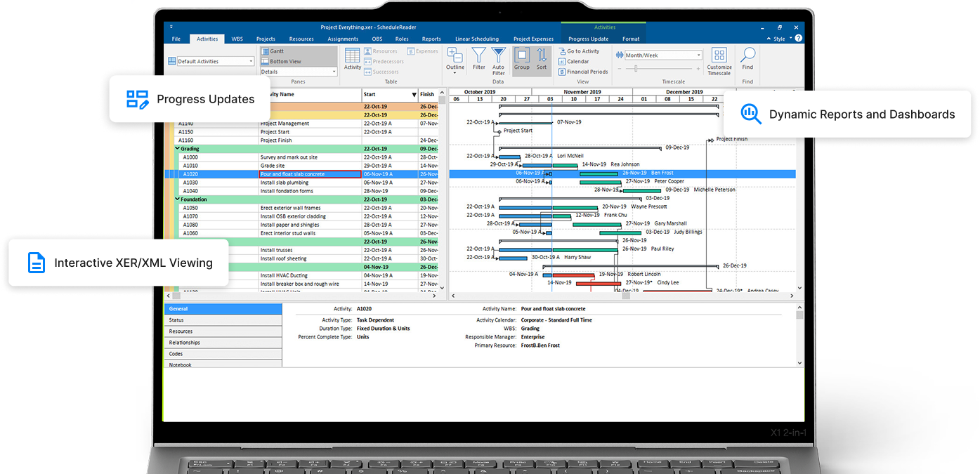Switch to the Linear Scheduling tab
The height and width of the screenshot is (474, 980).
pos(477,39)
